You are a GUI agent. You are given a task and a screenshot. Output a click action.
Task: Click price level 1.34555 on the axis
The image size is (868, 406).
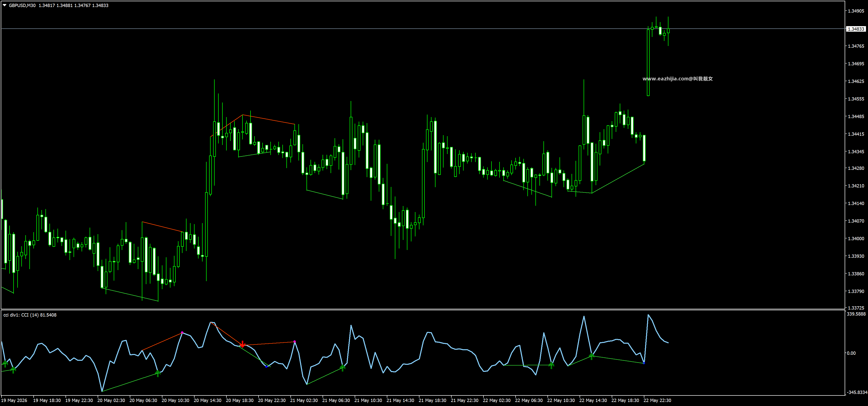(856, 99)
